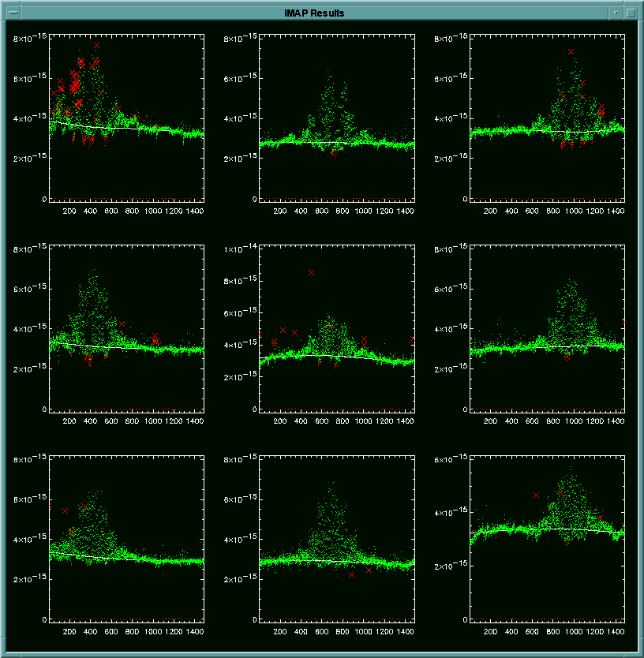Viewport: 644px width, 658px height.
Task: Click red X at right edge of center plot
Action: point(413,338)
